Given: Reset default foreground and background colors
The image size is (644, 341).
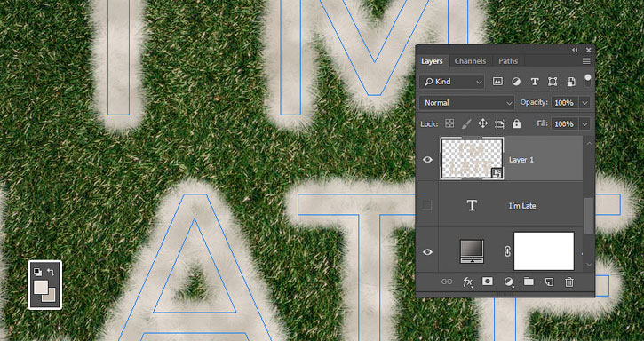Looking at the screenshot, I should pos(37,272).
